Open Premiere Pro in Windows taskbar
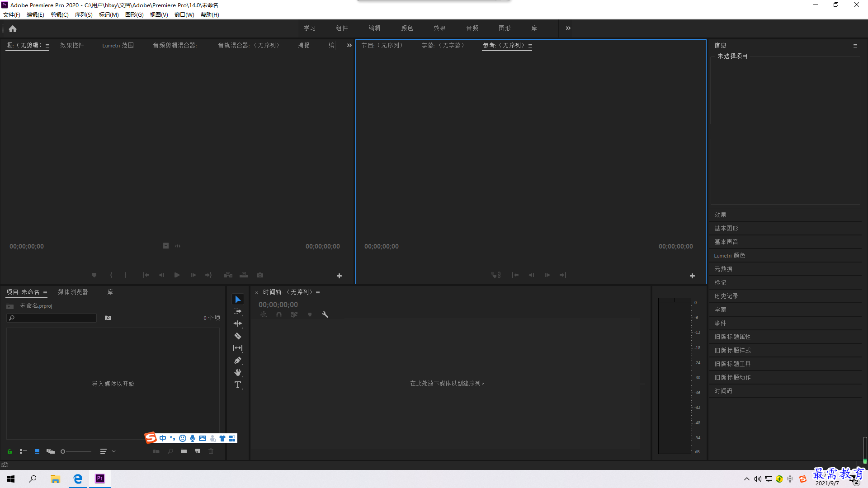868x488 pixels. [100, 479]
